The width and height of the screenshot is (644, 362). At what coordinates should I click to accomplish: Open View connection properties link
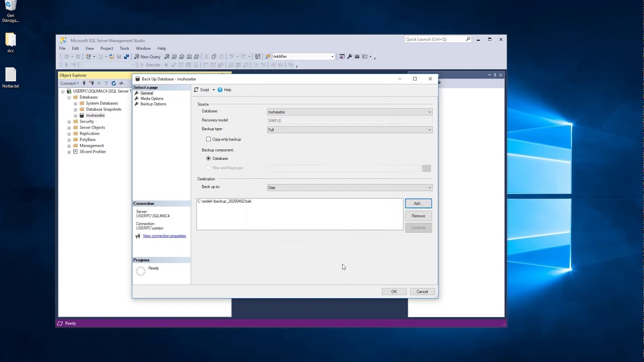[x=164, y=236]
